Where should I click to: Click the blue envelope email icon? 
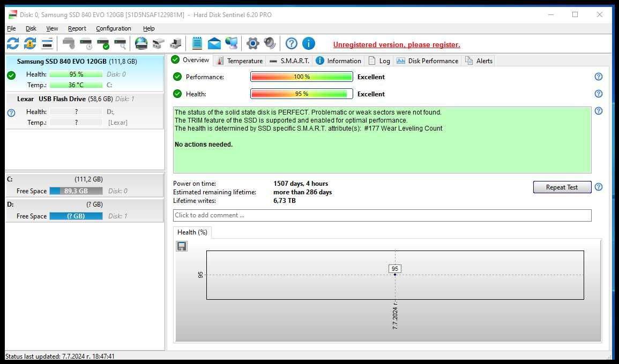tap(214, 43)
